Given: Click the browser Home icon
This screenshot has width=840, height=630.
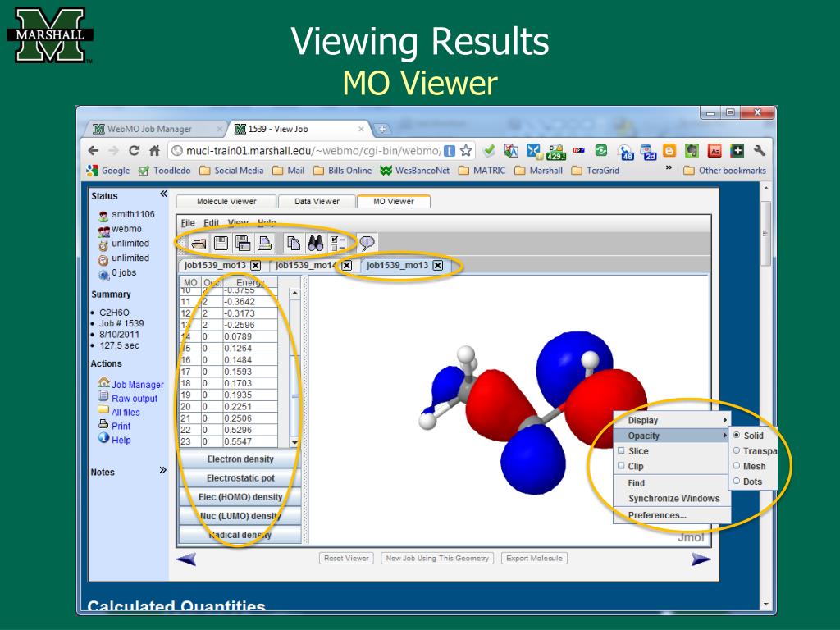Looking at the screenshot, I should tap(154, 151).
